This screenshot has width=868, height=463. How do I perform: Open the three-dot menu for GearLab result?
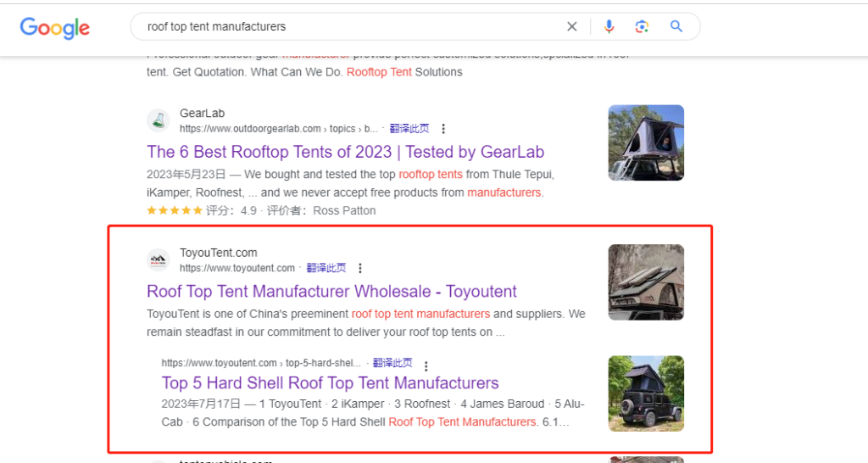tap(442, 129)
